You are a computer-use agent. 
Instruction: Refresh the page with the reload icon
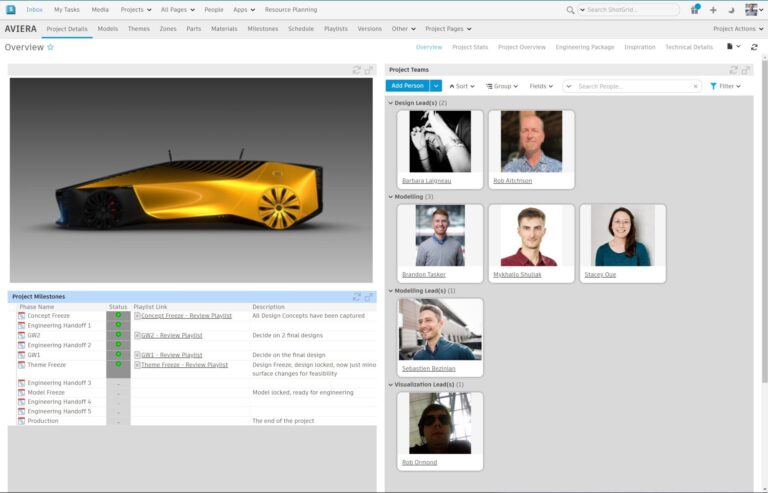tap(754, 47)
